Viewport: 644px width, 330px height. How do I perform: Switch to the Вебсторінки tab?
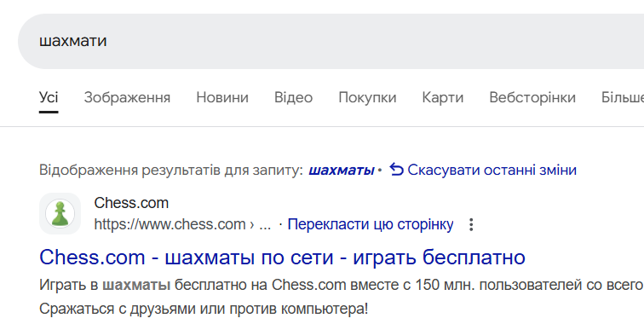532,98
